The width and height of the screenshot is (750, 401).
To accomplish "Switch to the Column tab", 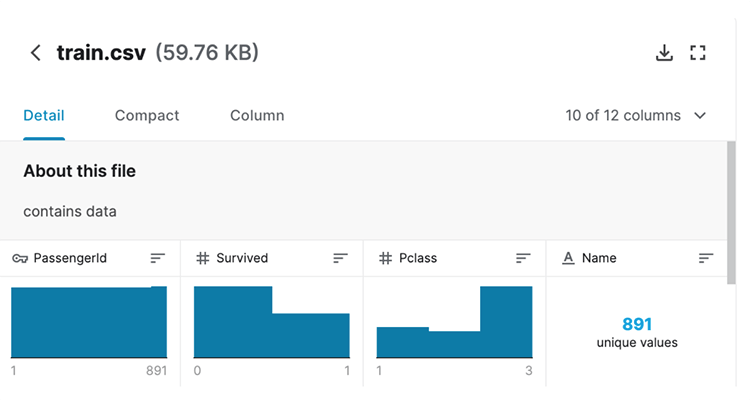I will (257, 116).
